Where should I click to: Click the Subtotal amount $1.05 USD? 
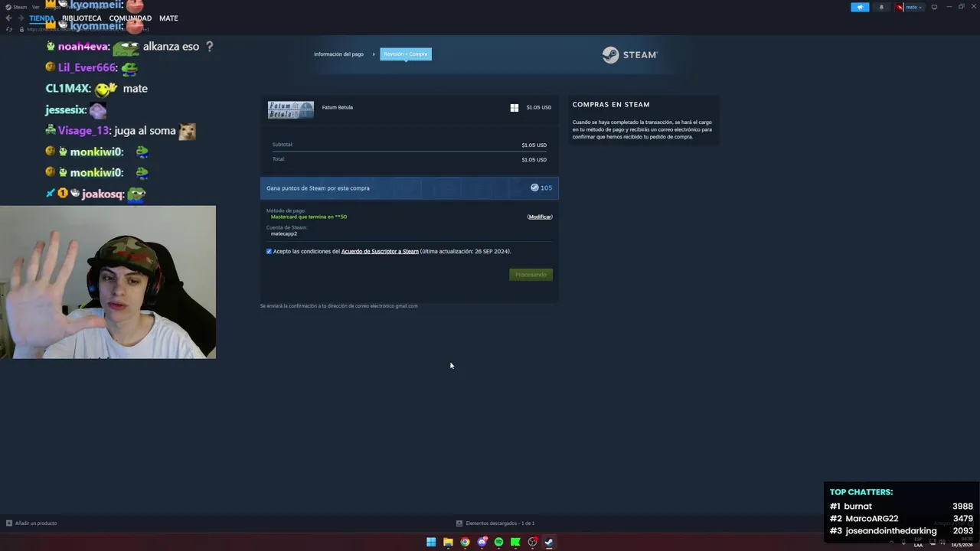(x=534, y=145)
